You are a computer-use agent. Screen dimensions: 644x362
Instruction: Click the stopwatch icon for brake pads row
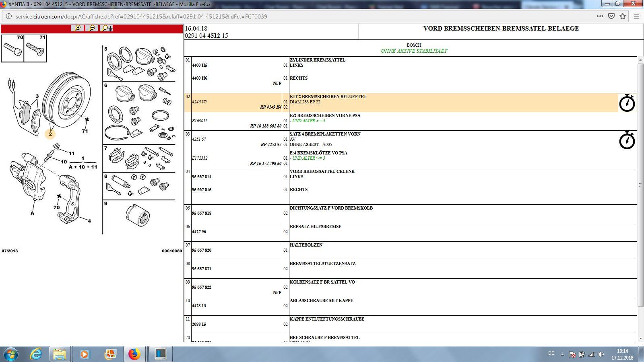tap(627, 140)
